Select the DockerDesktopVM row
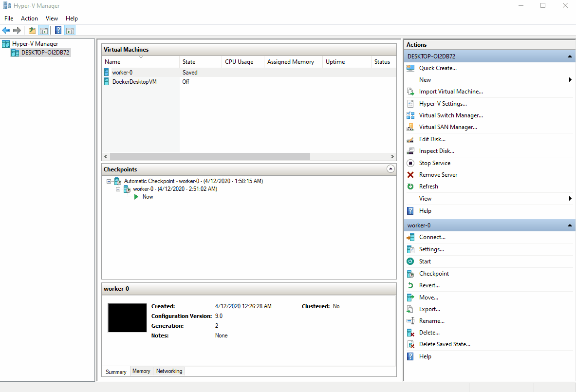 pyautogui.click(x=249, y=81)
